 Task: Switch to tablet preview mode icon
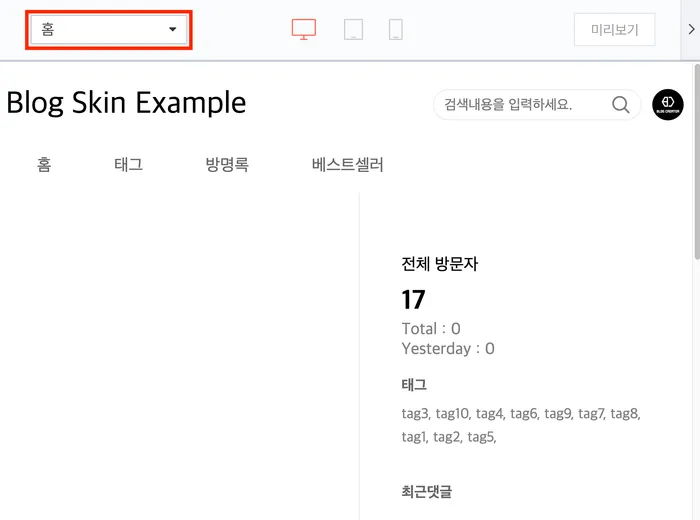click(353, 29)
